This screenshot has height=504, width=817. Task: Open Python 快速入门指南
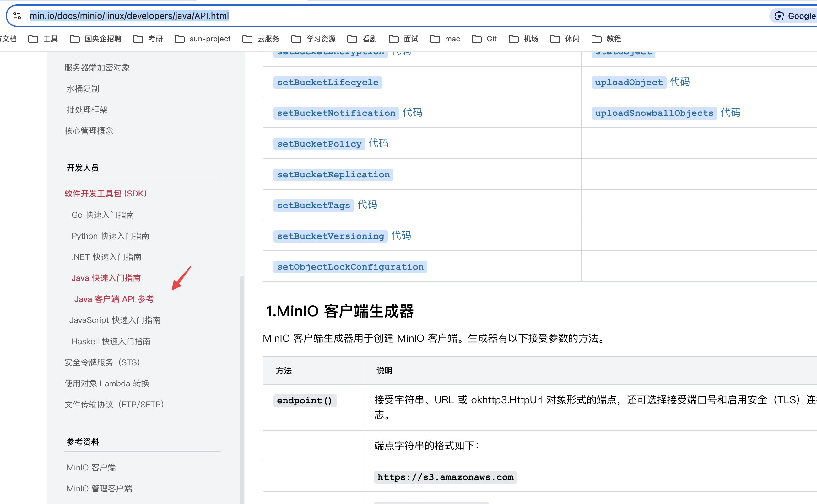111,236
